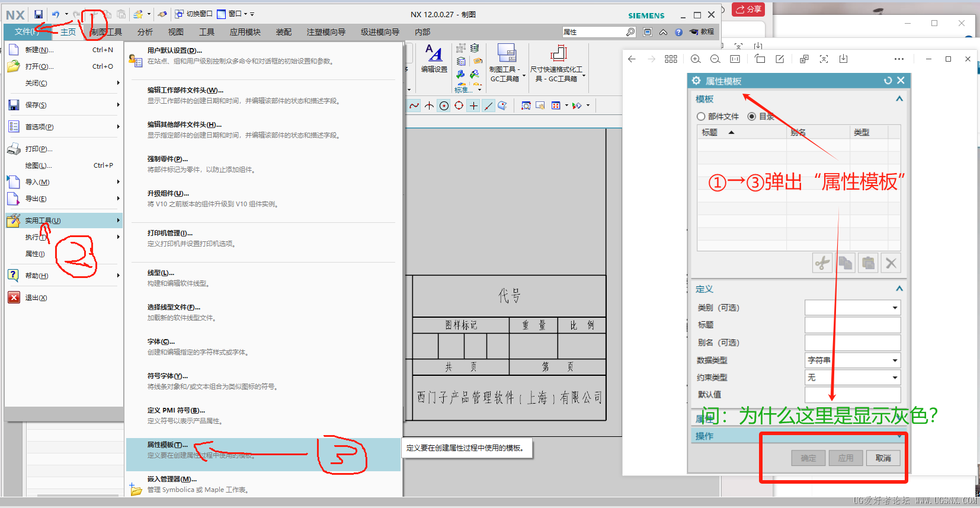Click the Save disk icon in quick access toolbar
This screenshot has height=508, width=980.
(39, 14)
